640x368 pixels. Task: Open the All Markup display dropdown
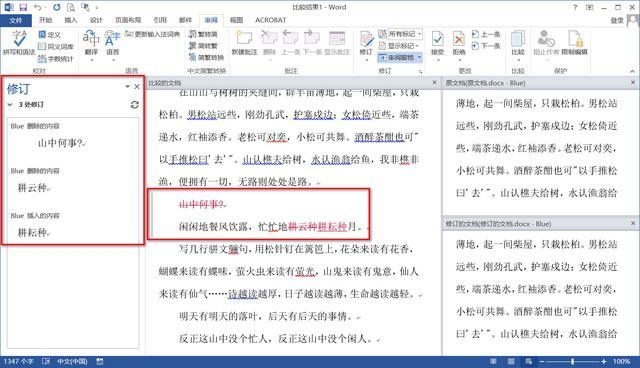click(400, 34)
